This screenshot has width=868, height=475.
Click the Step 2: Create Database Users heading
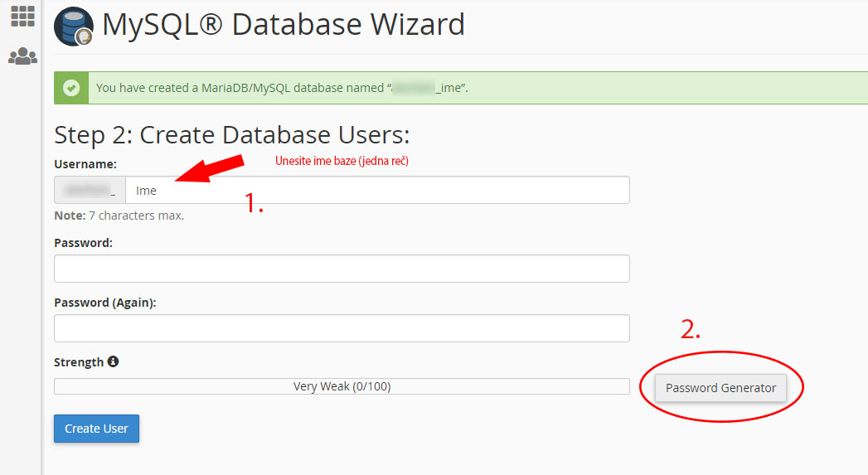(x=232, y=135)
